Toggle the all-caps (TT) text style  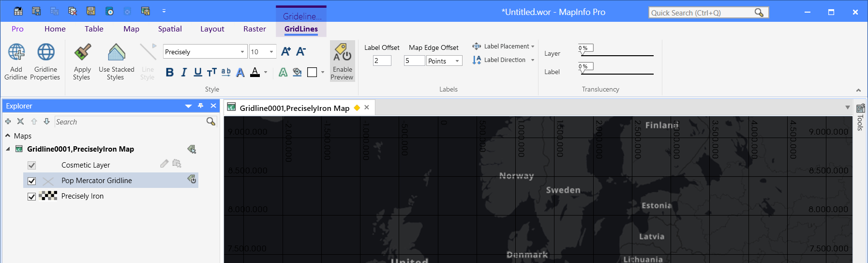click(211, 72)
